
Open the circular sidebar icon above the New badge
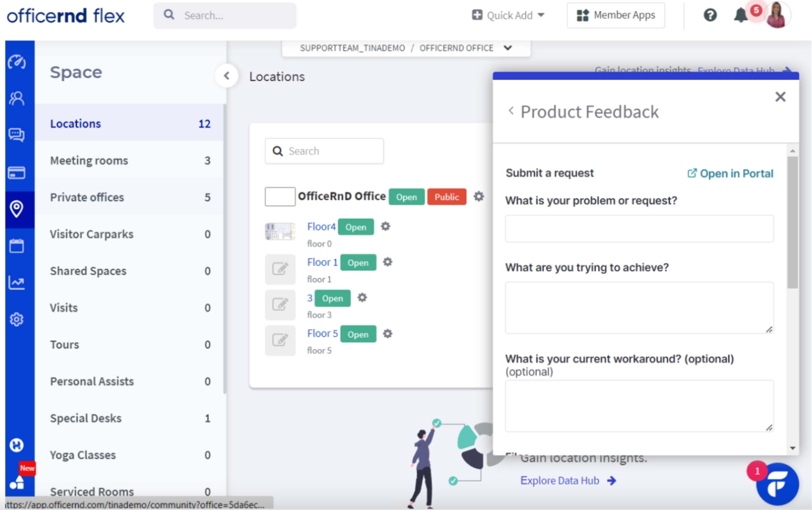click(x=17, y=445)
